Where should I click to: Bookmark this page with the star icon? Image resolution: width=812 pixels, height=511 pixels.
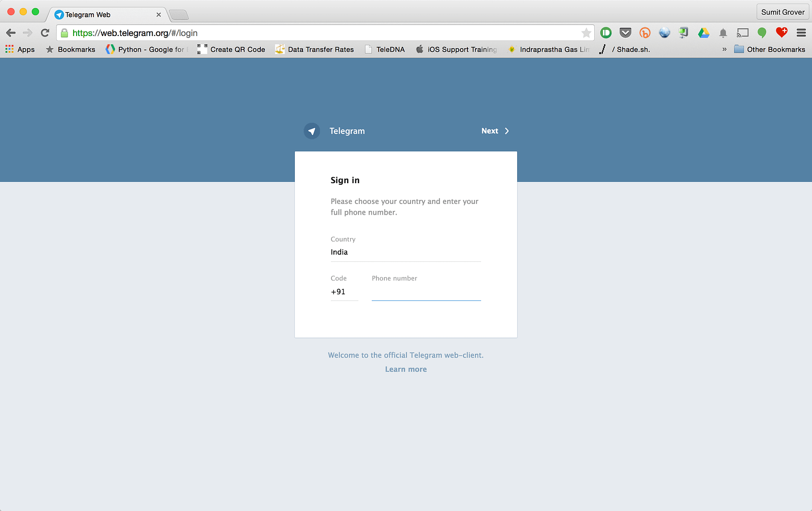point(586,33)
